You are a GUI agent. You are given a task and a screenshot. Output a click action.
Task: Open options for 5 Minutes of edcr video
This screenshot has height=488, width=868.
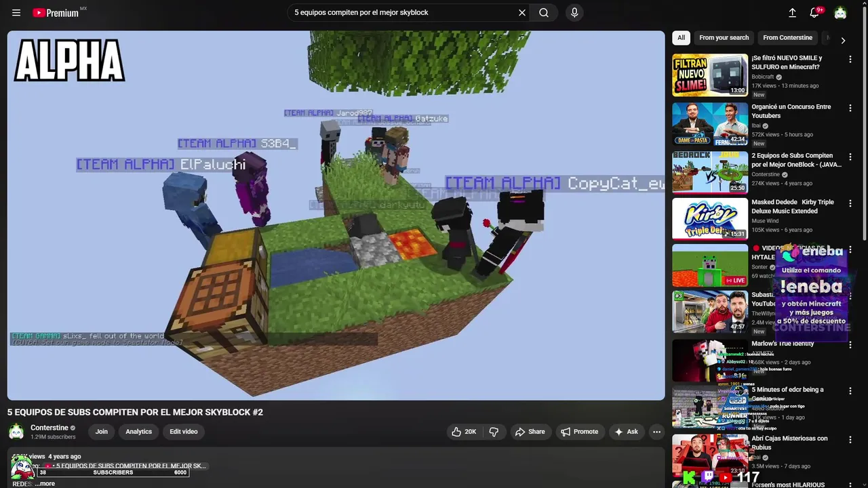click(x=850, y=391)
